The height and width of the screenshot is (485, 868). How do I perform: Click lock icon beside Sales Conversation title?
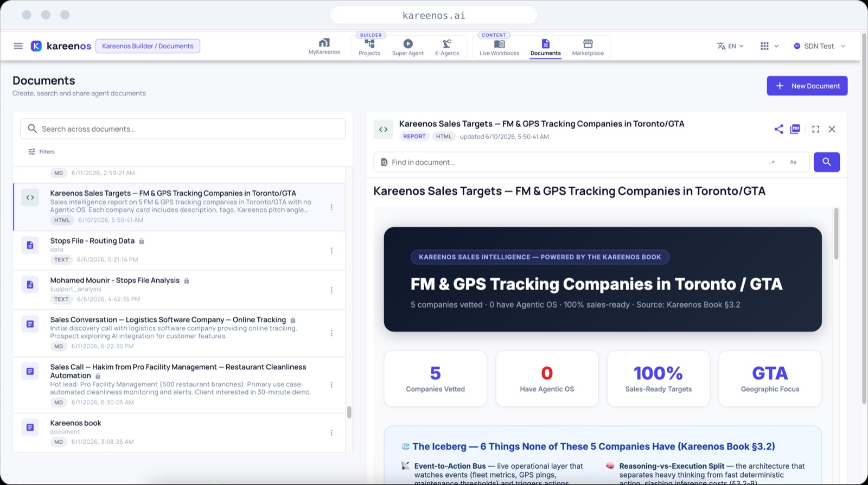click(293, 320)
